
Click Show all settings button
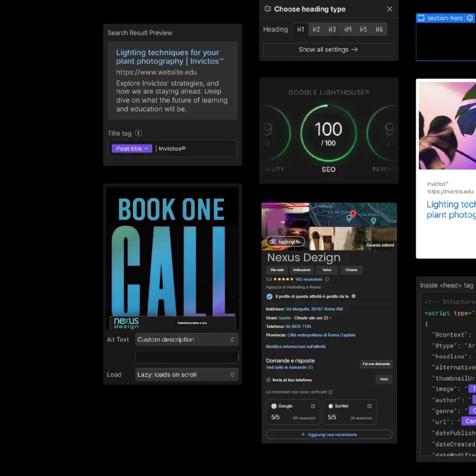pyautogui.click(x=328, y=50)
